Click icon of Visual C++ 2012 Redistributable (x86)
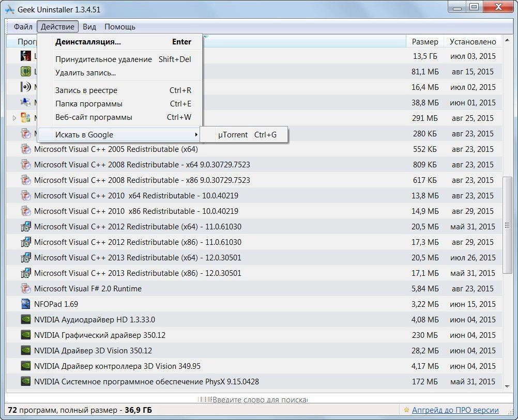Image resolution: width=518 pixels, height=420 pixels. (x=26, y=242)
